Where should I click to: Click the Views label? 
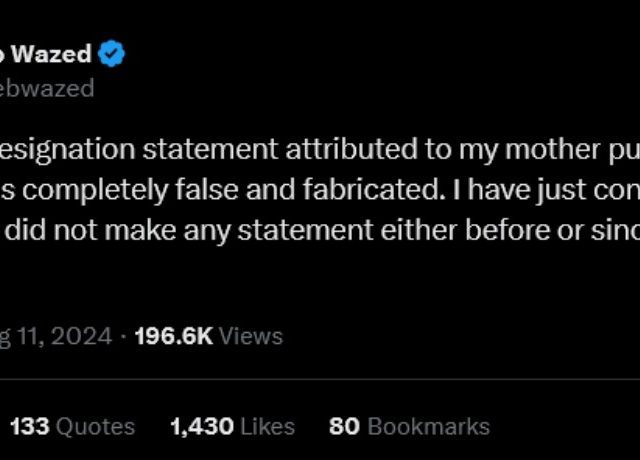click(x=251, y=337)
